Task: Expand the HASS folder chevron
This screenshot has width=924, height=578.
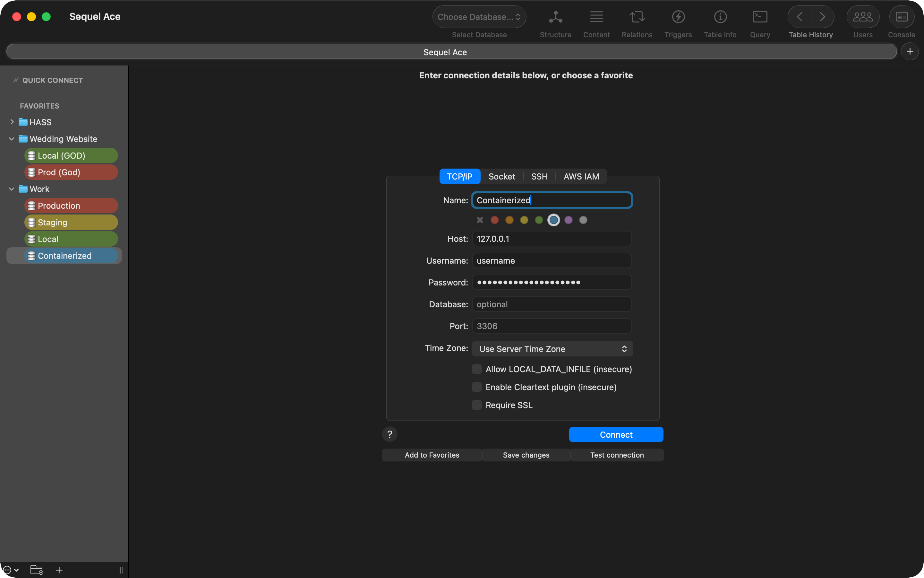Action: pyautogui.click(x=12, y=122)
